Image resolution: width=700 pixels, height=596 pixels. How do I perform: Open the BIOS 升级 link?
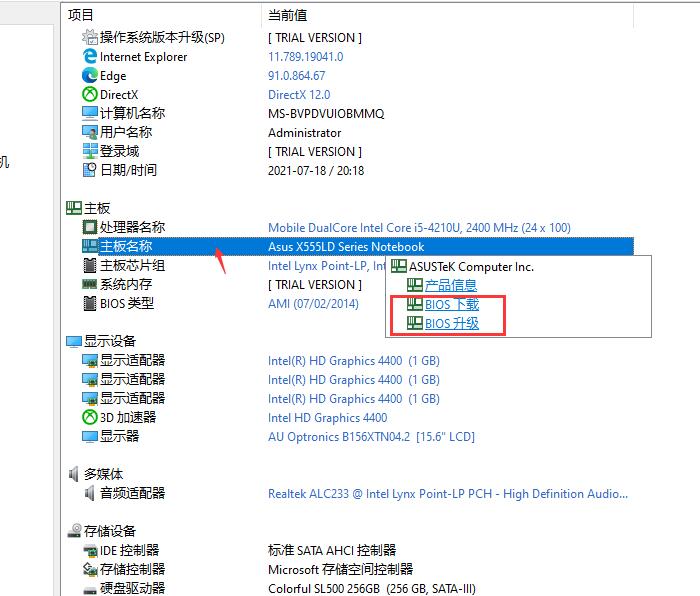452,323
